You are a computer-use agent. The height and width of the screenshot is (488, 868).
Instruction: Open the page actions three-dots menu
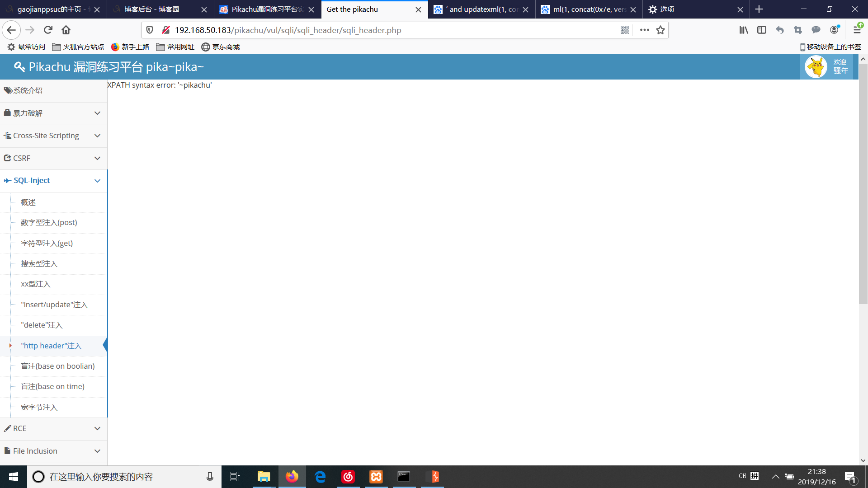[x=644, y=30]
